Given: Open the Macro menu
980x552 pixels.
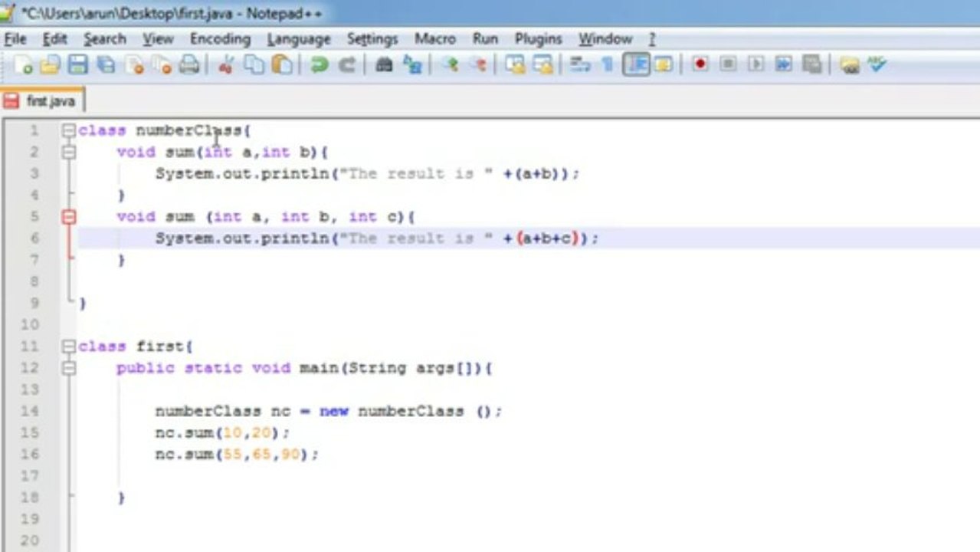Looking at the screenshot, I should 435,39.
